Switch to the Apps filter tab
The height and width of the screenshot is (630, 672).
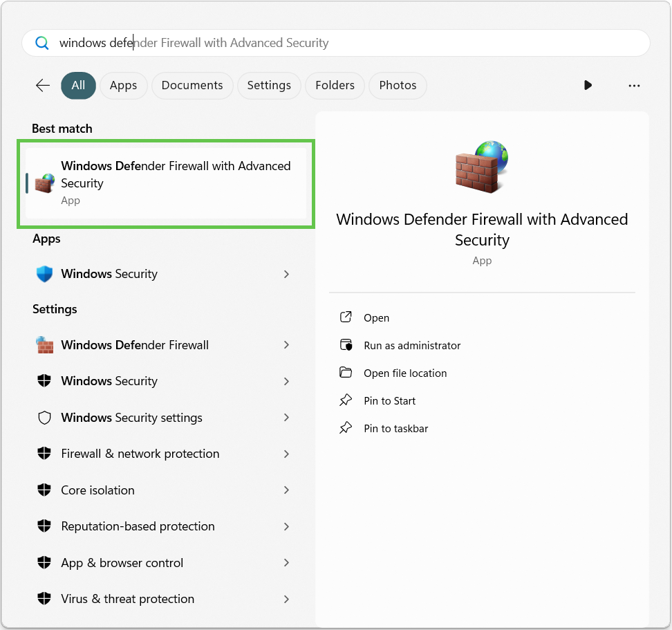pos(124,85)
